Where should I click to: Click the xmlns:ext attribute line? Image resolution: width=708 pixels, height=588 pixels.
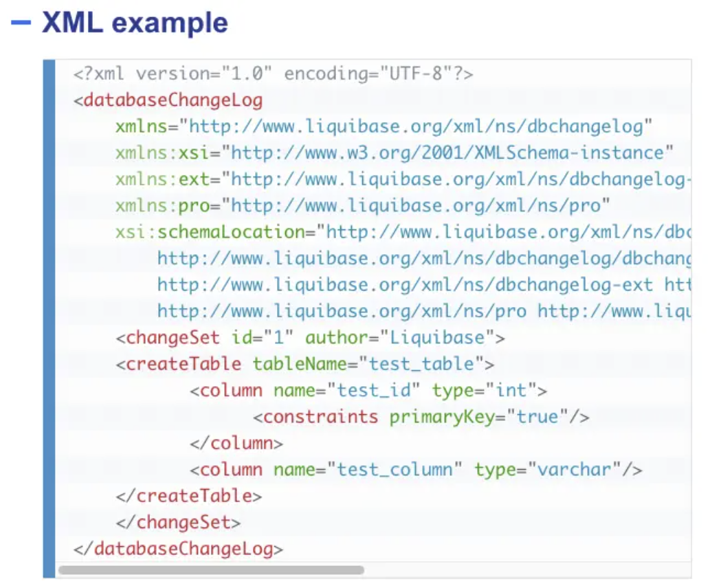pyautogui.click(x=403, y=179)
